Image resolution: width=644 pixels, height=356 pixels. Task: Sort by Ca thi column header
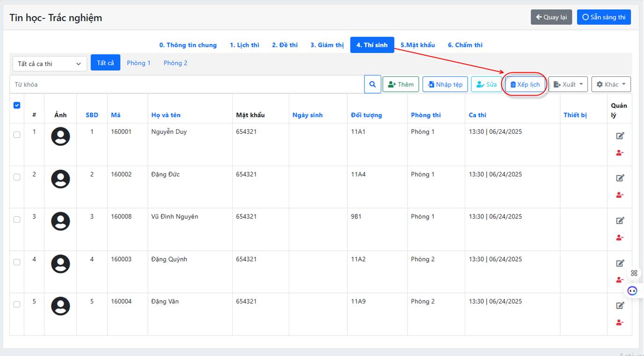tap(477, 115)
